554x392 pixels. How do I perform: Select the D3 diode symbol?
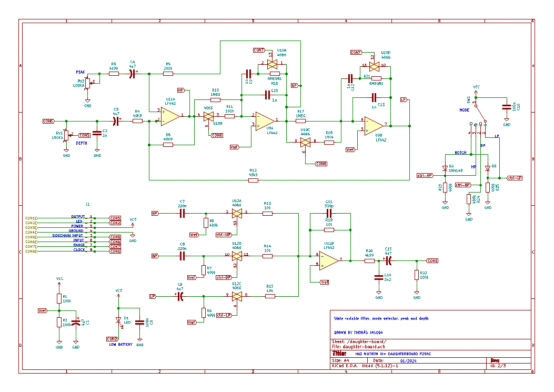point(488,168)
